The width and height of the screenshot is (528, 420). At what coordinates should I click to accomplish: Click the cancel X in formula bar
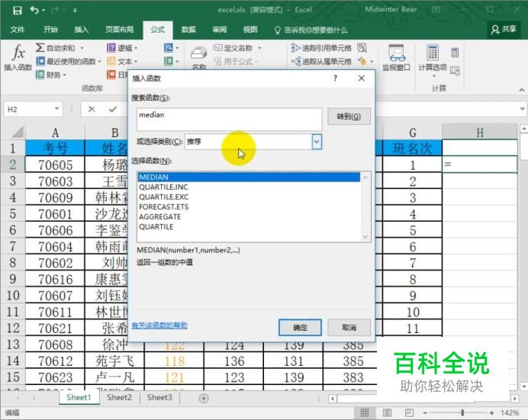pos(92,109)
